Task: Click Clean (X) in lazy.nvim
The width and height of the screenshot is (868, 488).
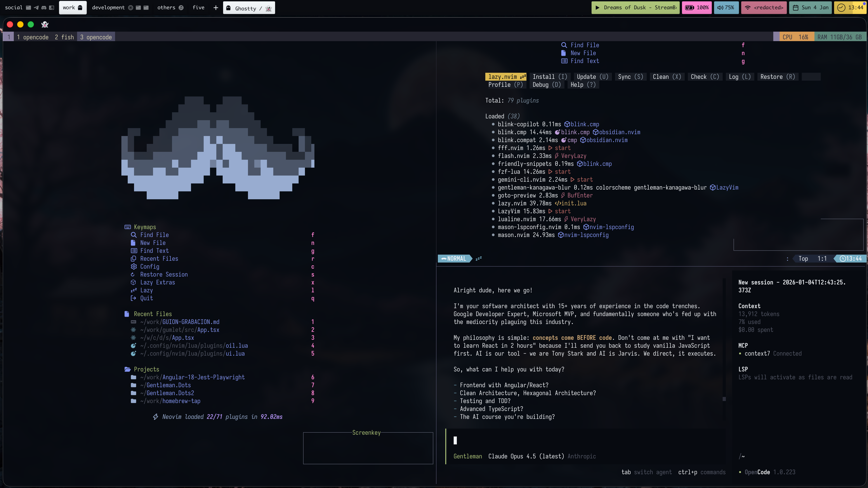Action: [667, 77]
